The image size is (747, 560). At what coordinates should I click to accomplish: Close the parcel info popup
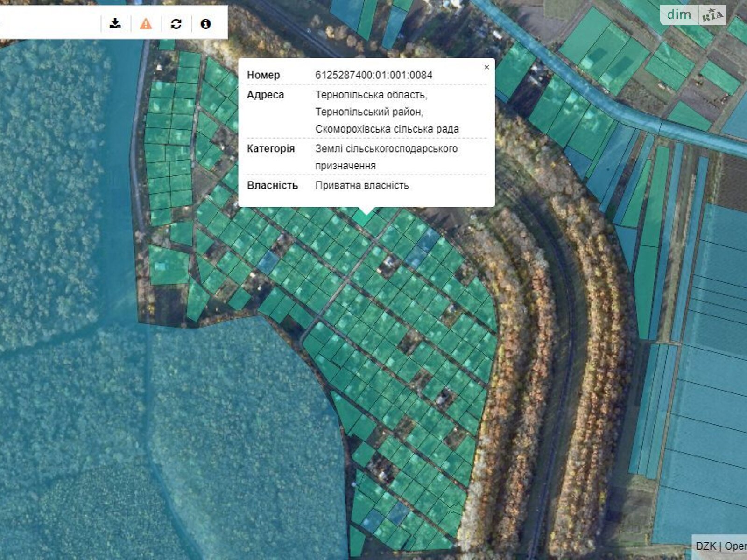(486, 67)
